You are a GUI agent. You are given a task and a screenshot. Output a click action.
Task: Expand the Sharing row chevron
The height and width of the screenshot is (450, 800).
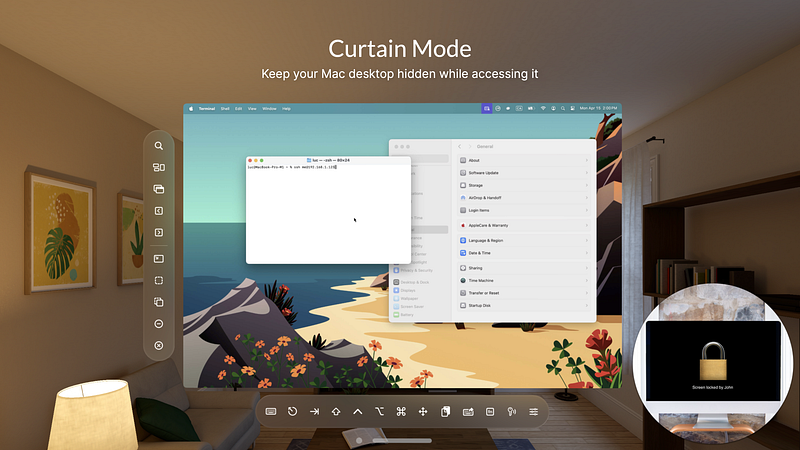pyautogui.click(x=586, y=268)
